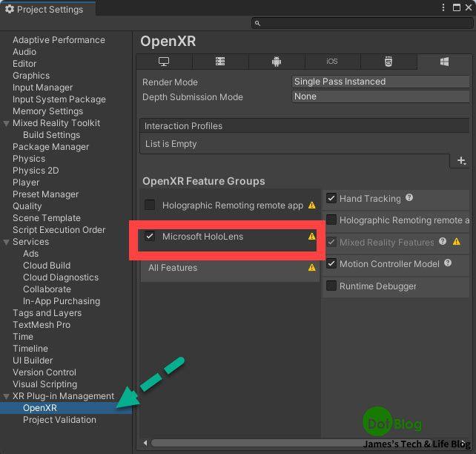Click the search magnifier icon
Screen dimensions: 476x454
click(x=257, y=24)
